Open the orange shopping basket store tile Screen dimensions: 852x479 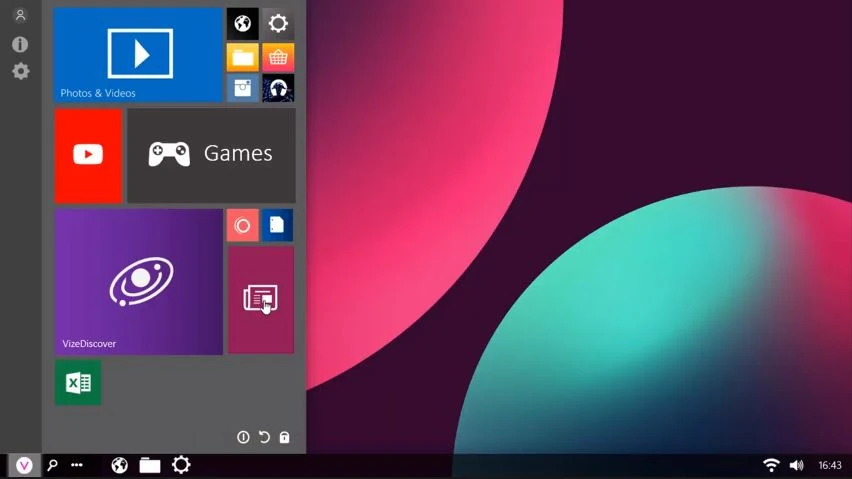point(278,57)
